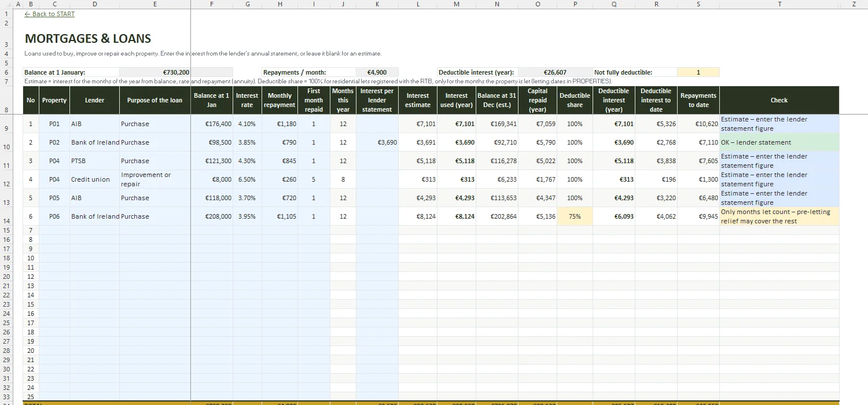Select the 3.85% interest rate cell
The height and width of the screenshot is (405, 868).
click(x=247, y=142)
